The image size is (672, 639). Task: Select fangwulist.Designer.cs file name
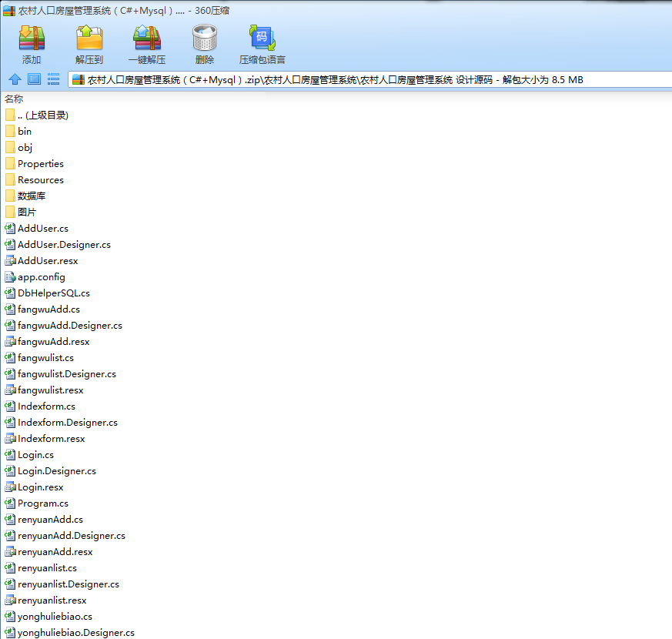coord(67,374)
